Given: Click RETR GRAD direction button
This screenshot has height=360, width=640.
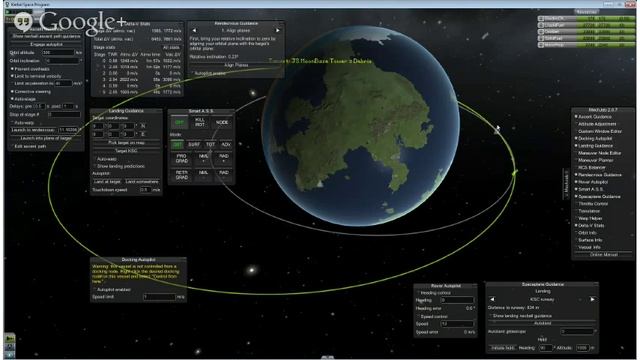Looking at the screenshot, I should [182, 175].
